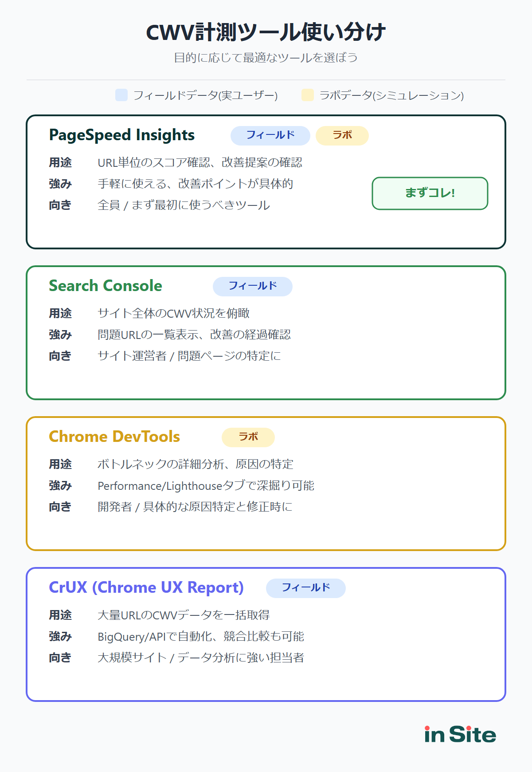Click legend text フィールドデータ(実ユーザー)

205,95
